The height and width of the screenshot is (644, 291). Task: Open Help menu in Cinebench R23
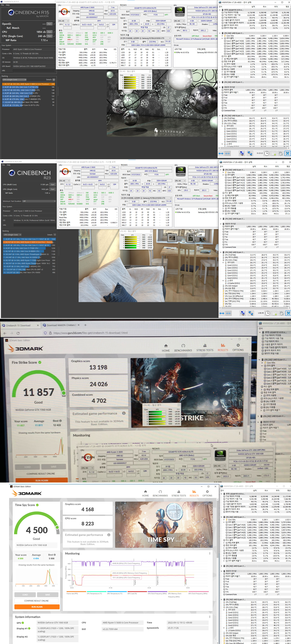(x=9, y=165)
